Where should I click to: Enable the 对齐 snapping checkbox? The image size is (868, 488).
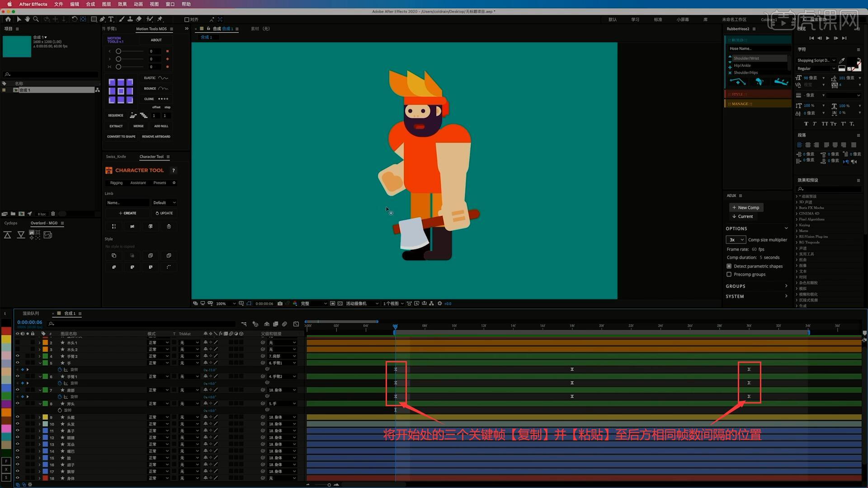(x=187, y=19)
